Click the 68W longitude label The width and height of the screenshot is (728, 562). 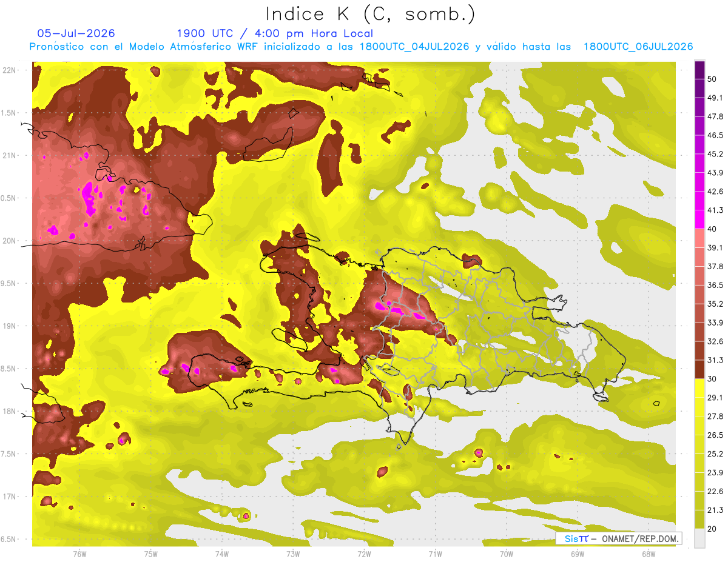click(x=649, y=554)
